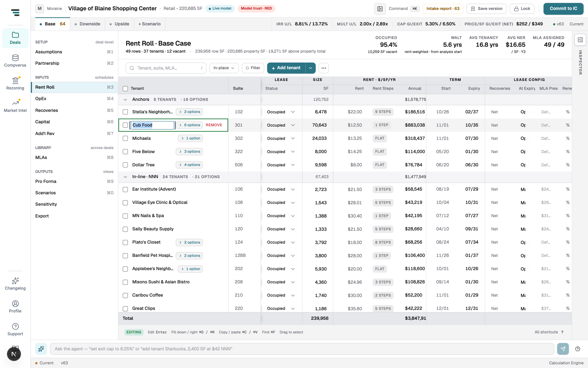Click Commit to IC button
588x368 pixels.
[x=563, y=9]
